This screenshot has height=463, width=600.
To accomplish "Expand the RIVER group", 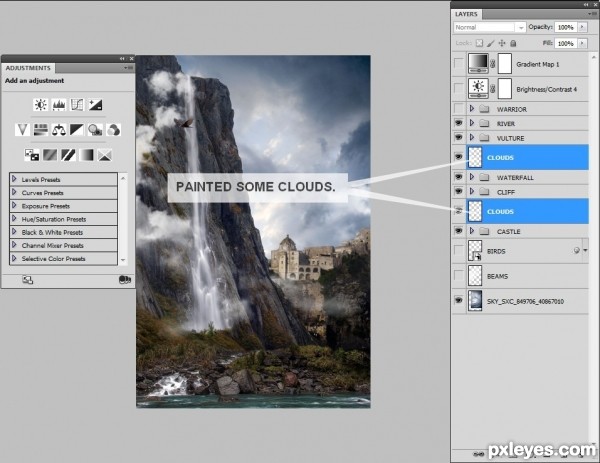I will point(472,123).
